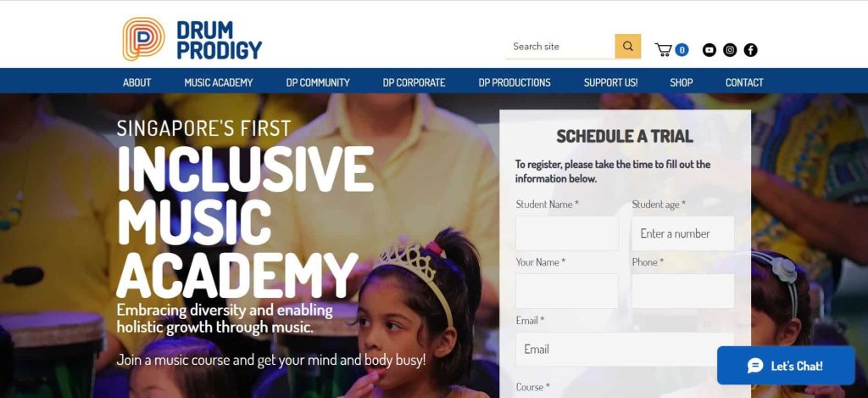Open the YouTube social icon
Viewport: 868px width, 398px height.
point(709,50)
